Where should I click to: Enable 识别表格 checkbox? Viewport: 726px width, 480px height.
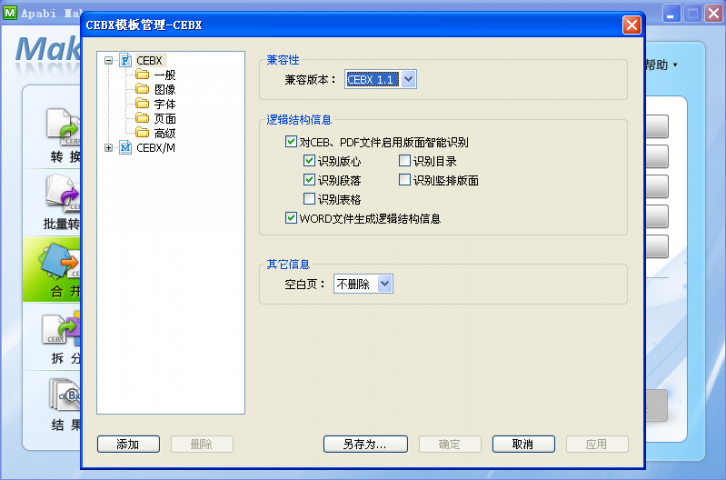click(309, 199)
